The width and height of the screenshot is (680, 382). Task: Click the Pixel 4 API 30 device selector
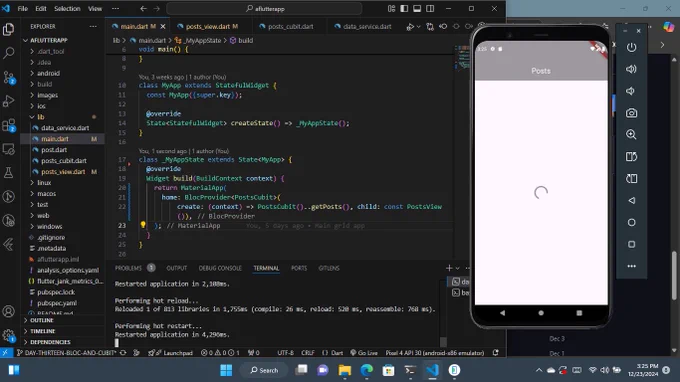[x=435, y=353]
